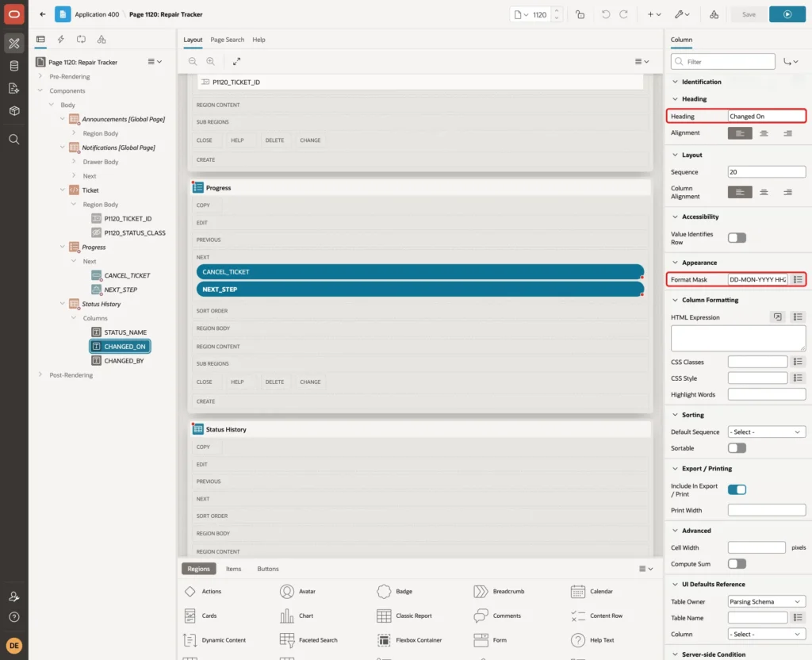812x660 pixels.
Task: Open SQL Workshop from the left sidebar
Action: tap(14, 66)
